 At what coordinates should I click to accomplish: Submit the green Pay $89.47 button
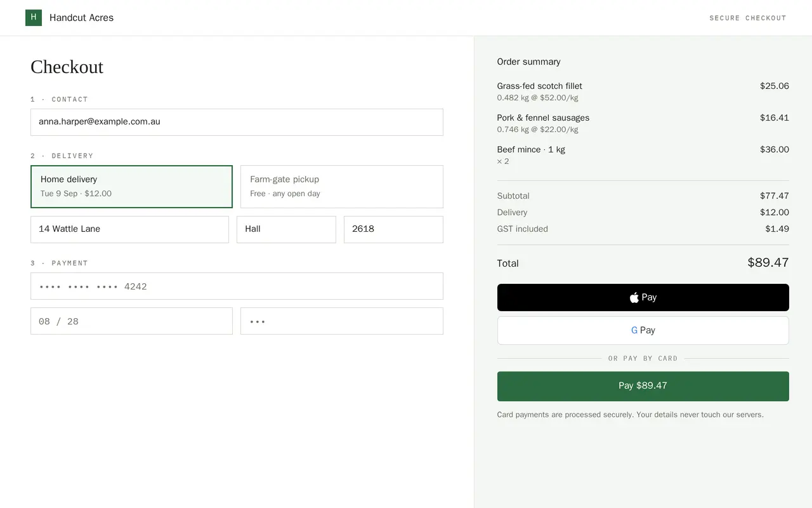643,386
